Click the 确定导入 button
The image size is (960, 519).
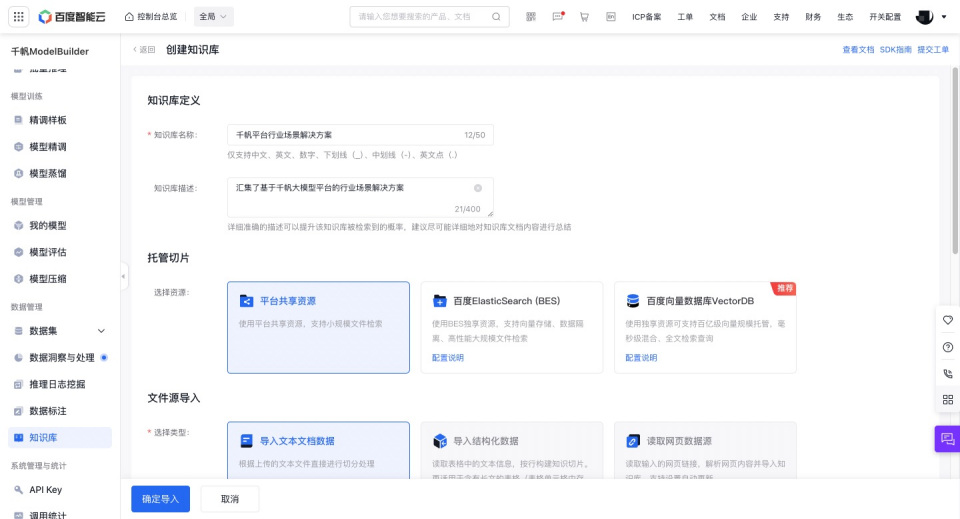160,499
